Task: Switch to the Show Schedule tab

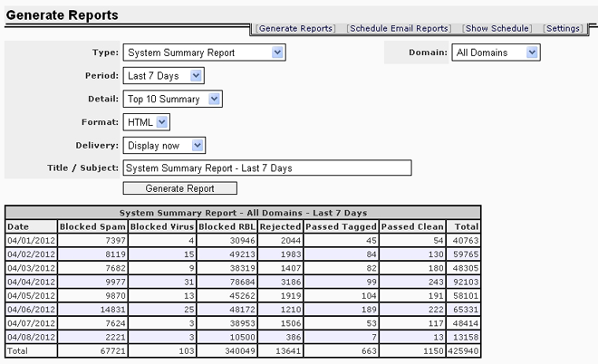Action: (x=497, y=29)
